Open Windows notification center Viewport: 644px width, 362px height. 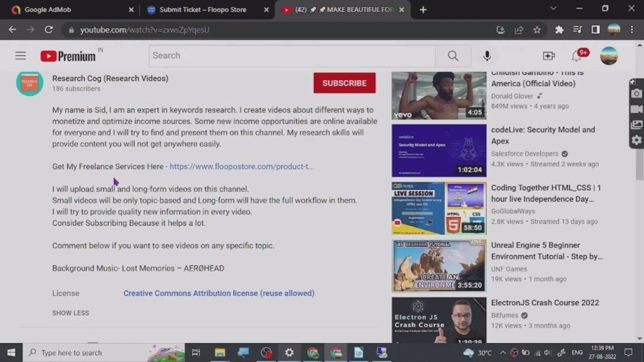point(628,352)
